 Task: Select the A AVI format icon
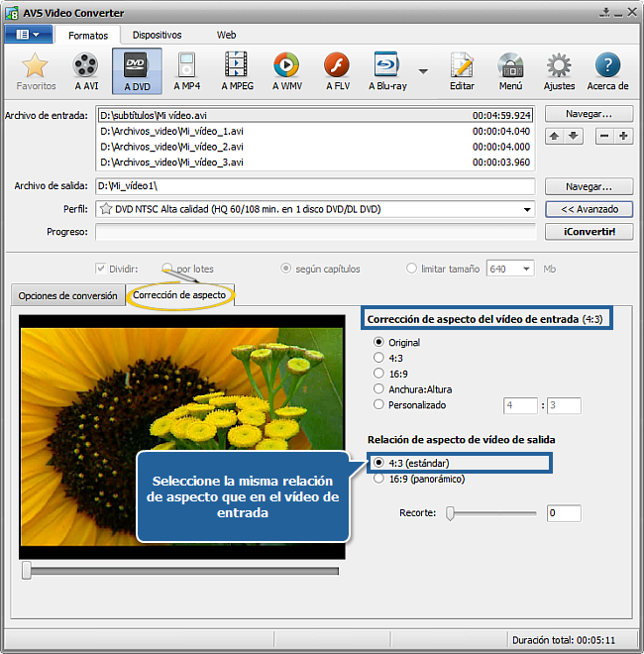86,67
